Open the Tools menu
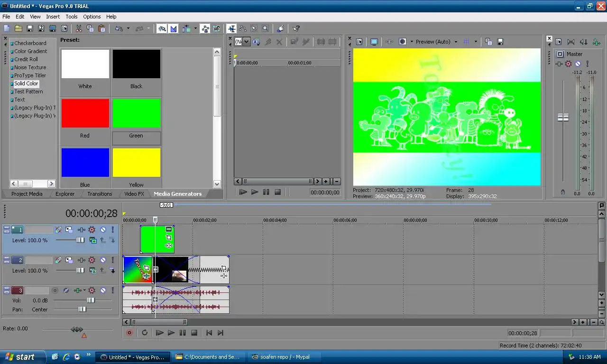This screenshot has height=364, width=607. tap(72, 17)
